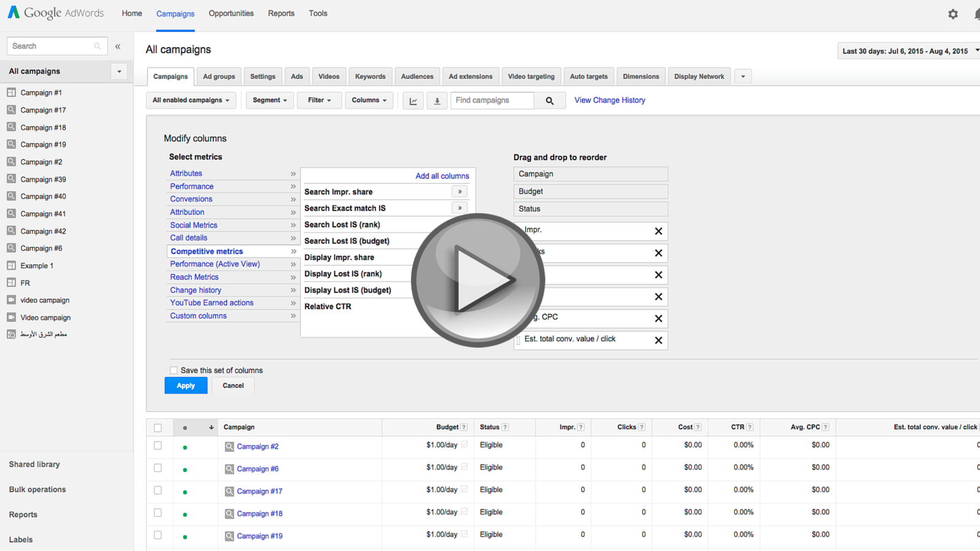980x551 pixels.
Task: Open the Segment dropdown
Action: [269, 100]
